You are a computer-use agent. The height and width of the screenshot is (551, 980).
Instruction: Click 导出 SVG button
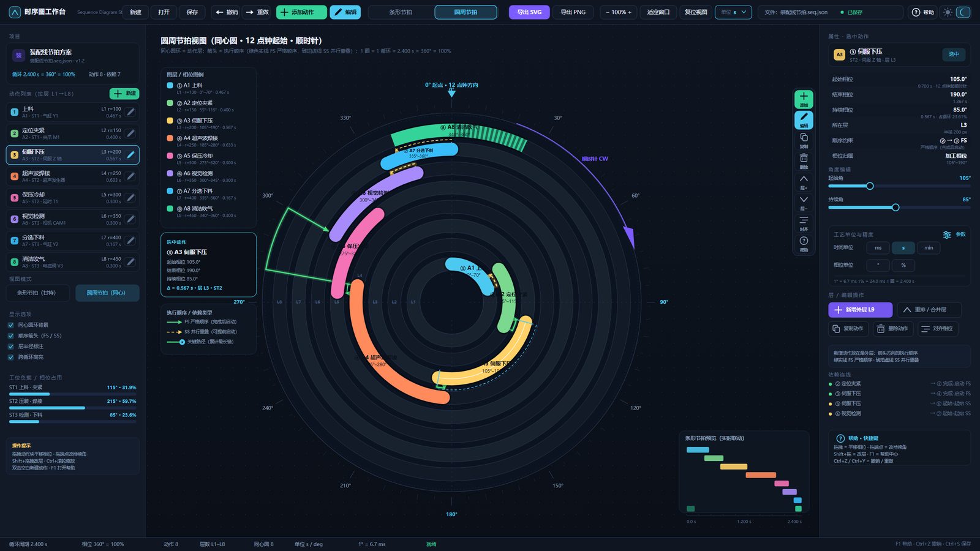529,12
